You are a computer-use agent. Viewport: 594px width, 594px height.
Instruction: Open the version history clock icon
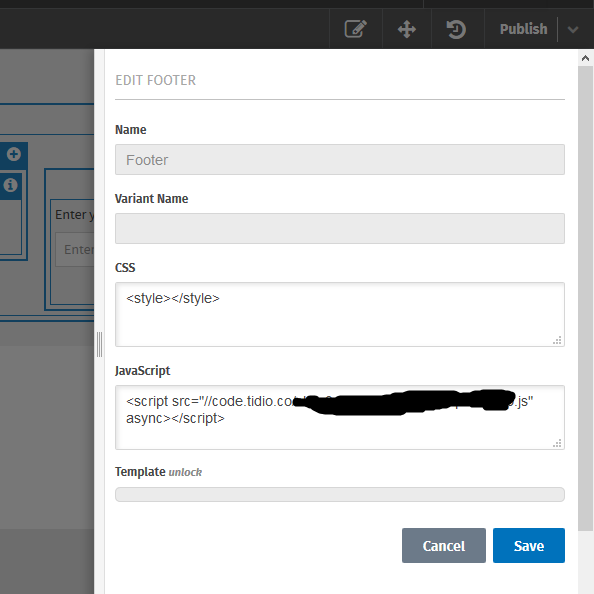tap(456, 29)
